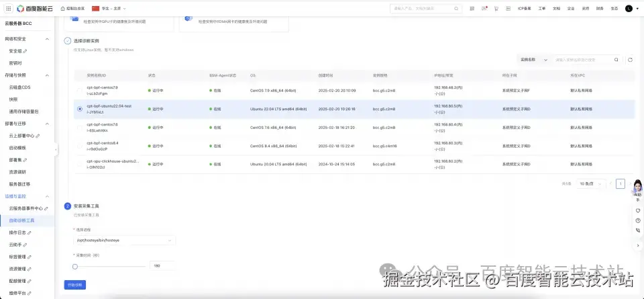This screenshot has height=299, width=644.
Task: Open the messages icon with red dot
Action: pyautogui.click(x=484, y=8)
